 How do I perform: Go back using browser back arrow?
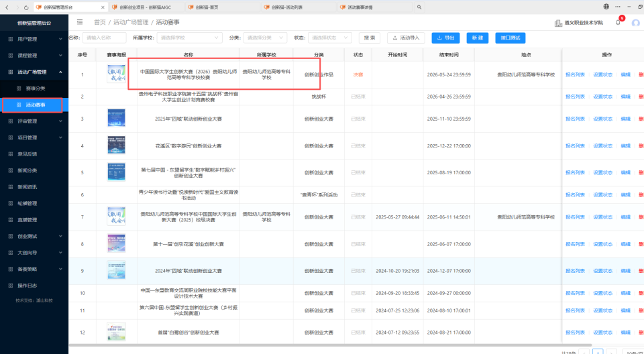7,7
